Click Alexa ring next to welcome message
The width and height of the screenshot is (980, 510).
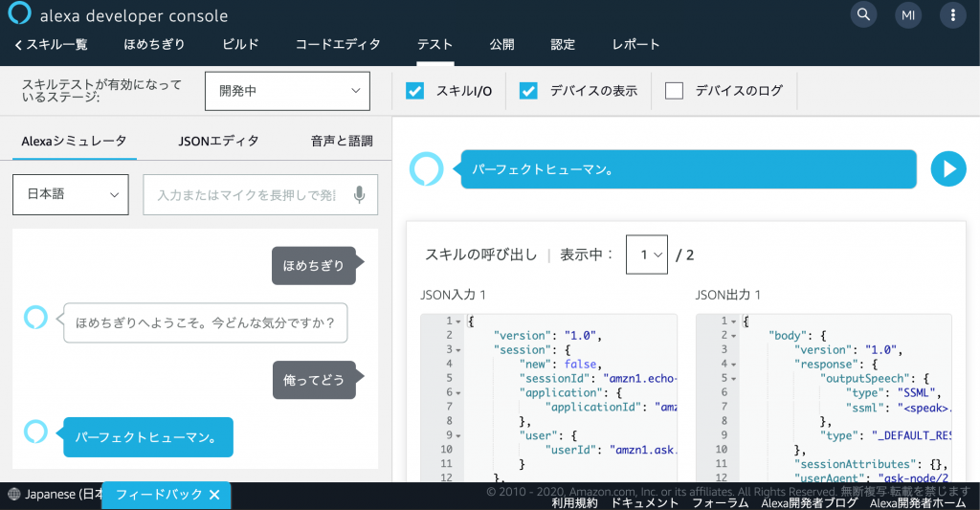pyautogui.click(x=35, y=318)
